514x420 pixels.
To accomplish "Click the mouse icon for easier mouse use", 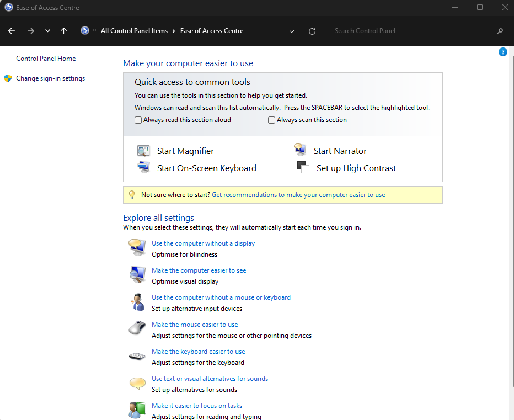I will pyautogui.click(x=137, y=328).
